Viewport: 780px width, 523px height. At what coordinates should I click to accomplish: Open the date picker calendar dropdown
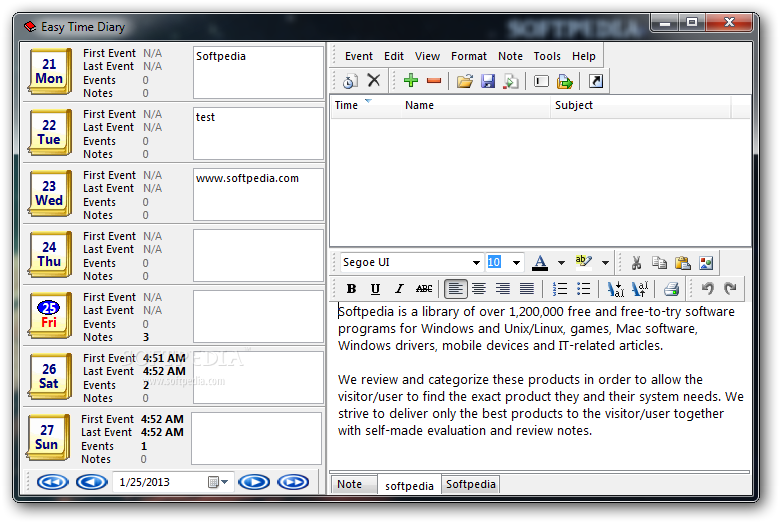218,482
